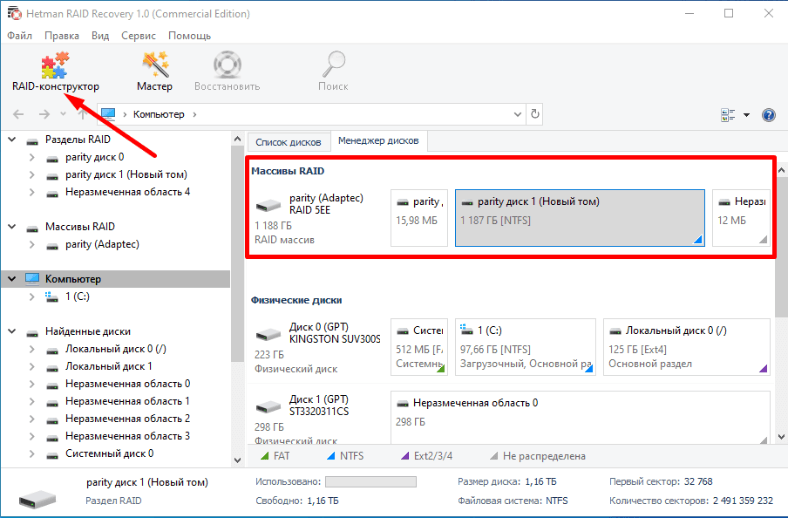Select 1 (C:) in the tree
The height and width of the screenshot is (518, 788).
(77, 296)
